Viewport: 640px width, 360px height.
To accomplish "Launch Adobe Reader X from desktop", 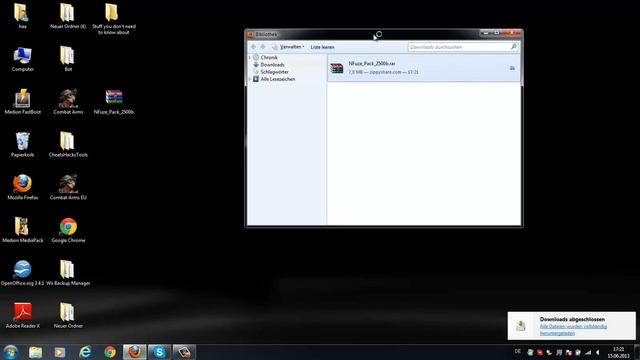I will tap(22, 316).
